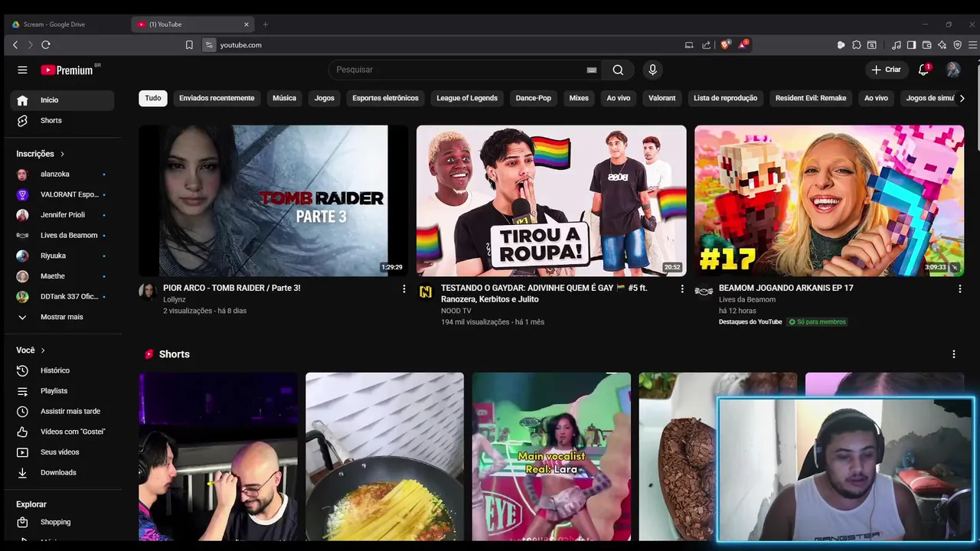This screenshot has width=980, height=551.
Task: Open the Brave VPN shield icon
Action: [x=957, y=45]
